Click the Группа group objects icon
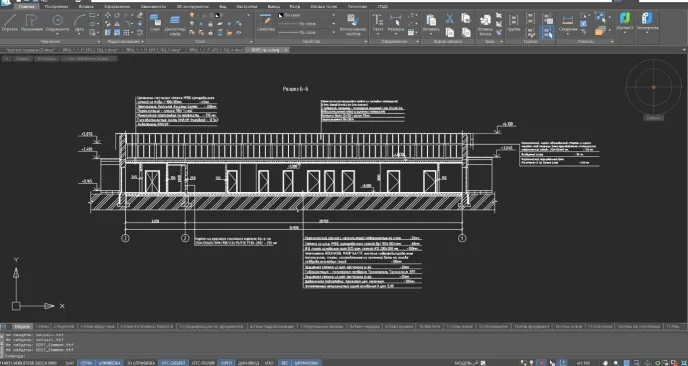This screenshot has width=688, height=366. (513, 23)
